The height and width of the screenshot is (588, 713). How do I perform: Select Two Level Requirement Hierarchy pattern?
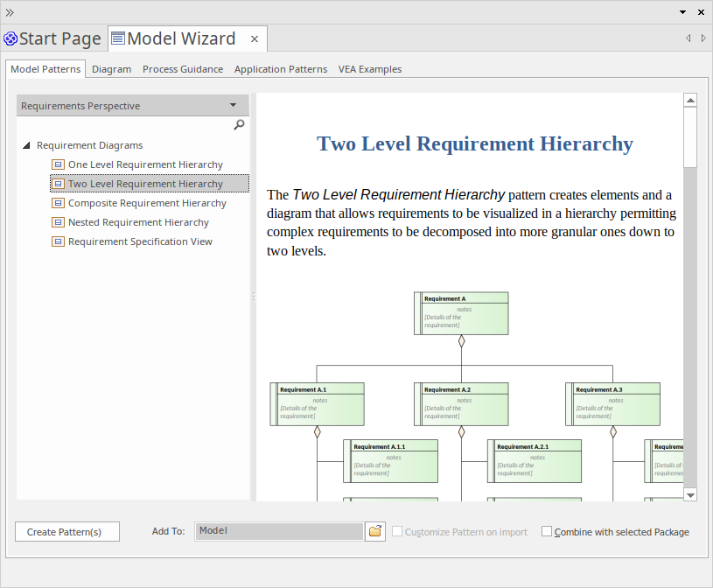tap(145, 184)
